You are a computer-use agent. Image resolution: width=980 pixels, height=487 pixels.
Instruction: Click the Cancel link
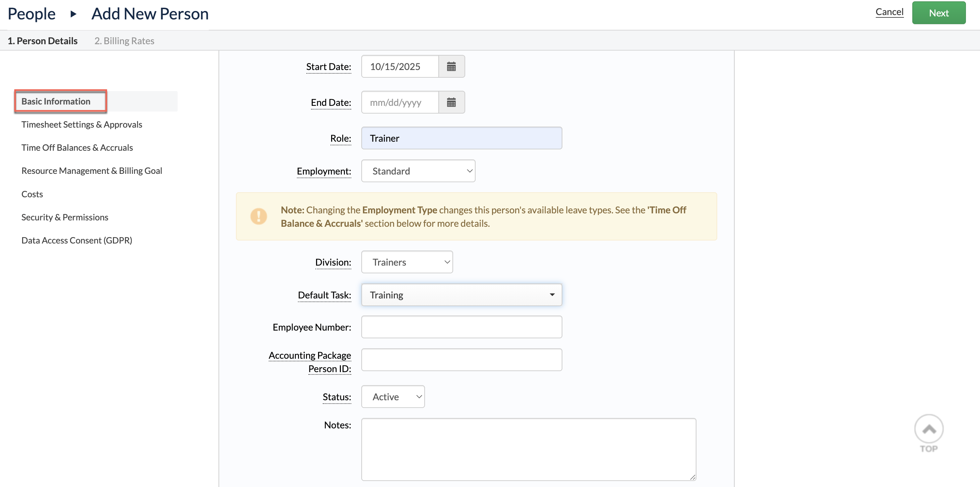coord(890,12)
